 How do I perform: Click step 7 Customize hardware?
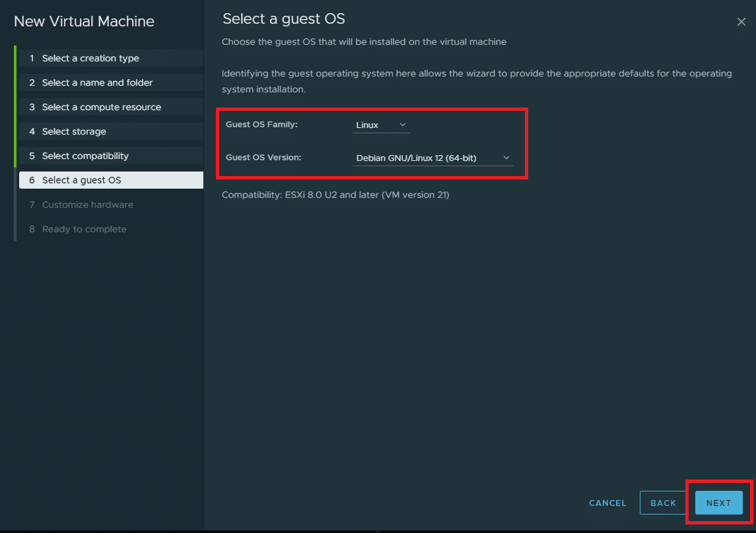(x=111, y=204)
